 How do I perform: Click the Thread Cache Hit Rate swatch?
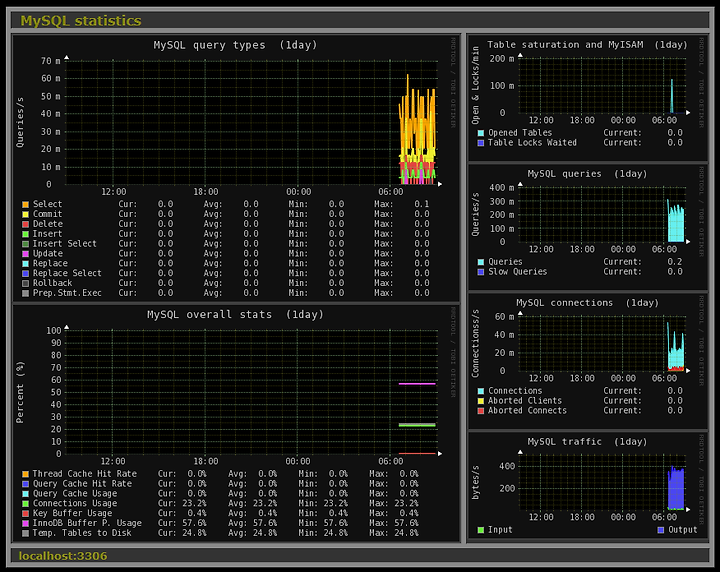[x=25, y=474]
